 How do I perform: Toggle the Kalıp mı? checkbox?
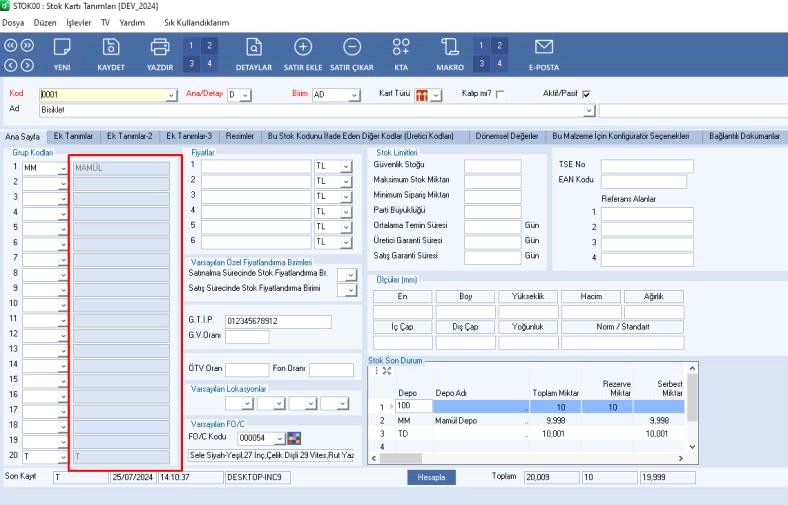pos(500,94)
